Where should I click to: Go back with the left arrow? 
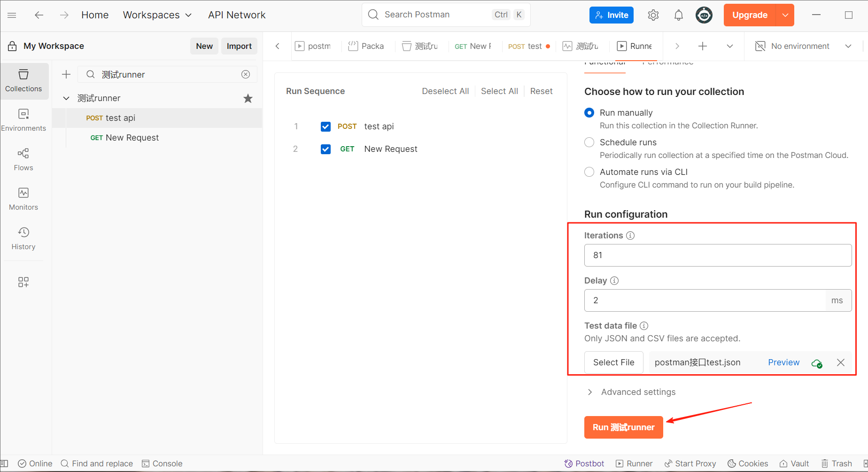[x=39, y=15]
